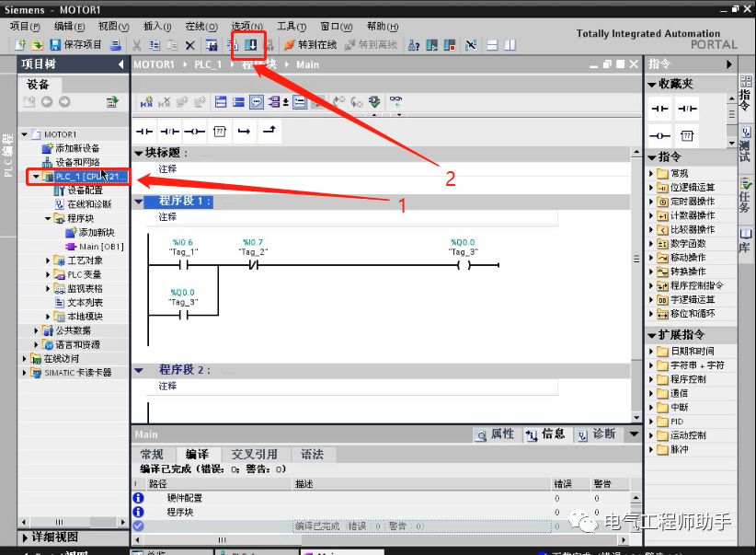Open the 工具(T) menu
The image size is (756, 555).
pyautogui.click(x=292, y=26)
